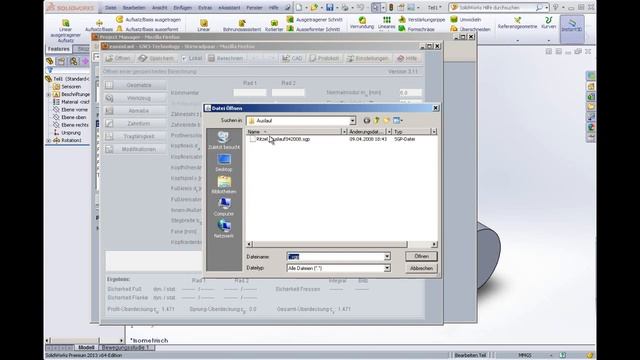The image size is (640, 360).
Task: Click the Select cursor tool in SolidWorks toolbar
Action: click(x=375, y=7)
